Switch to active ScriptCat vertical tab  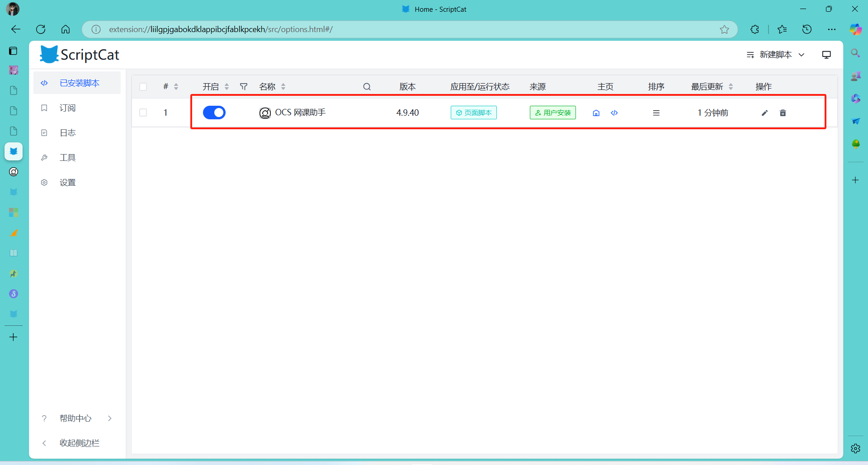(x=14, y=151)
